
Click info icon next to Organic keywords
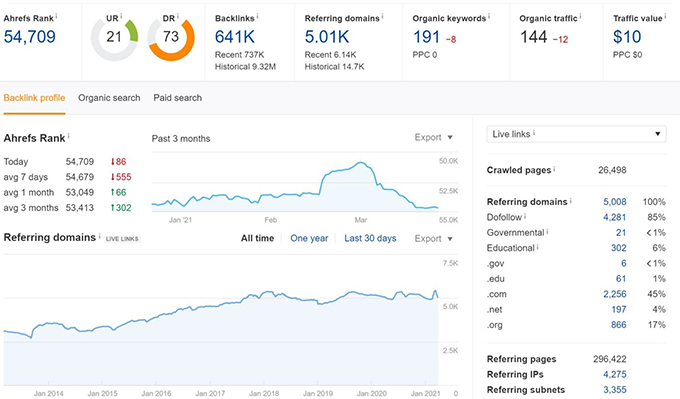pos(489,16)
